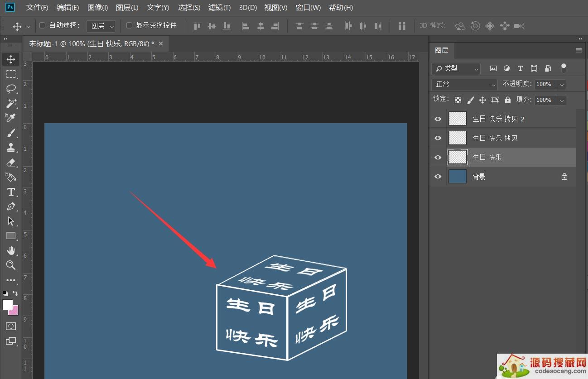Toggle the layer filter on/off switch
Screen dimensions: 588x379
point(564,68)
